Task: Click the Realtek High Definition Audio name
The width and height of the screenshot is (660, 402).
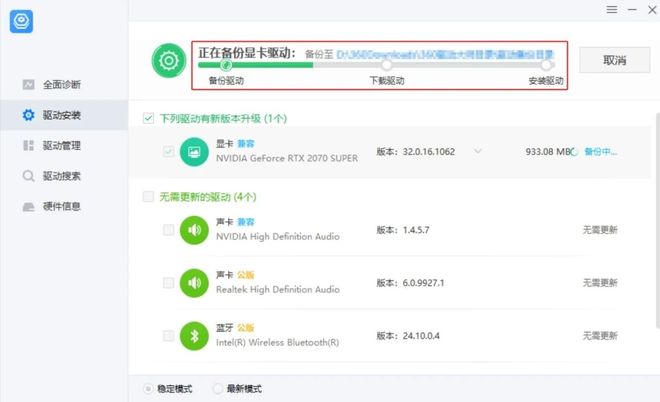Action: pos(278,290)
